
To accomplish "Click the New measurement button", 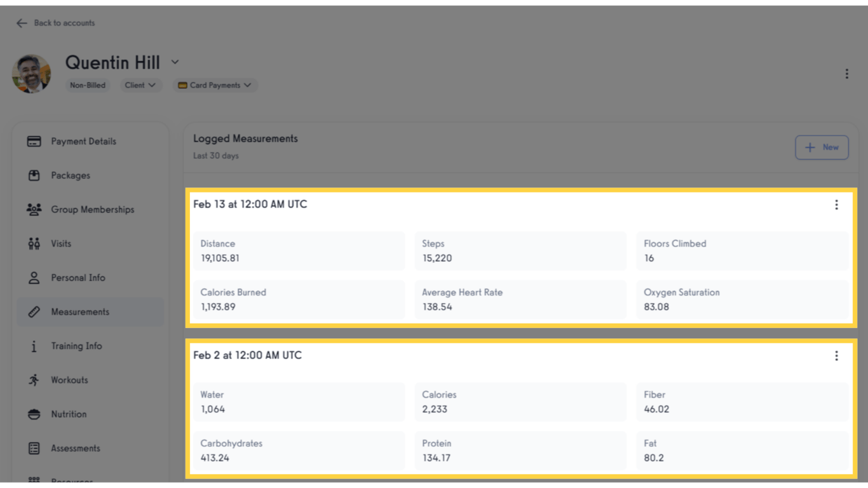I will pyautogui.click(x=822, y=147).
